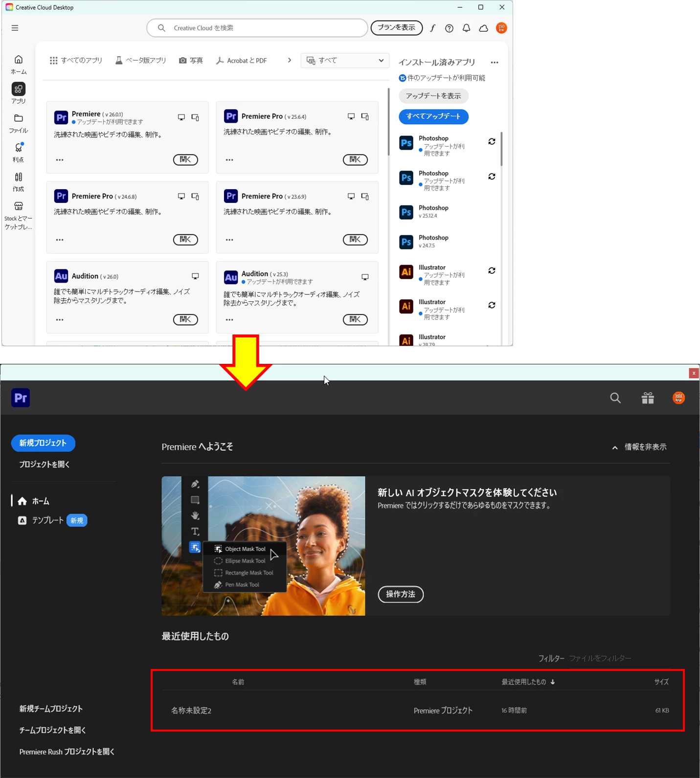Screen dimensions: 700x778
Task: Expand more category tabs with chevron arrow
Action: [290, 60]
